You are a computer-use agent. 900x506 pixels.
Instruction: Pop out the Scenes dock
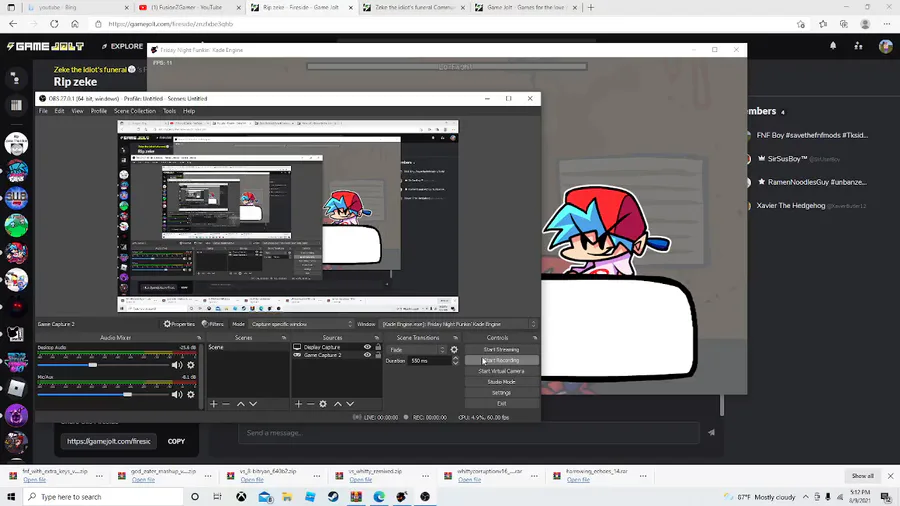tap(284, 338)
